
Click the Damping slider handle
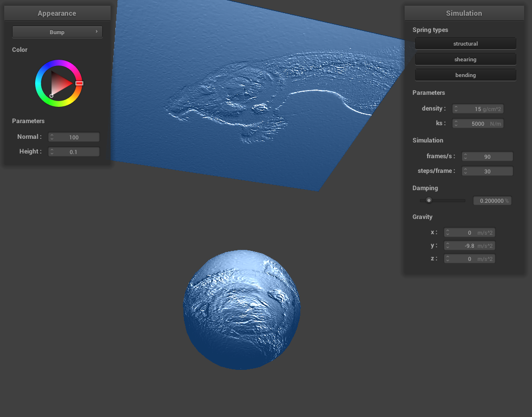[429, 200]
